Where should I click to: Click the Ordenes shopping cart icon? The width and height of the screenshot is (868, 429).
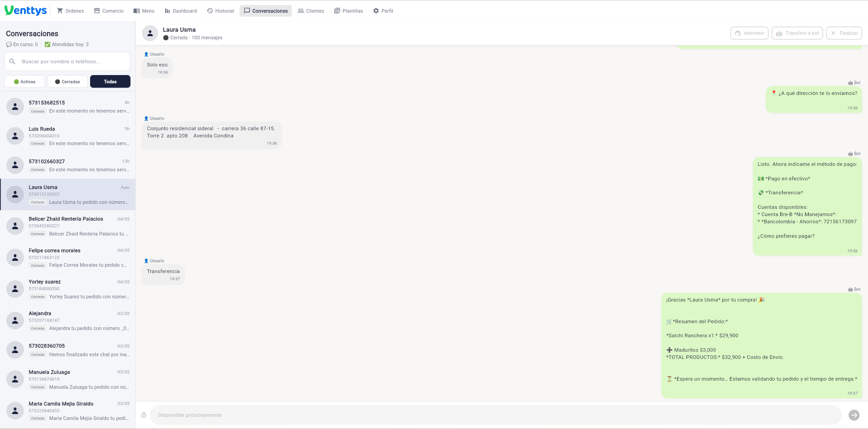click(60, 11)
